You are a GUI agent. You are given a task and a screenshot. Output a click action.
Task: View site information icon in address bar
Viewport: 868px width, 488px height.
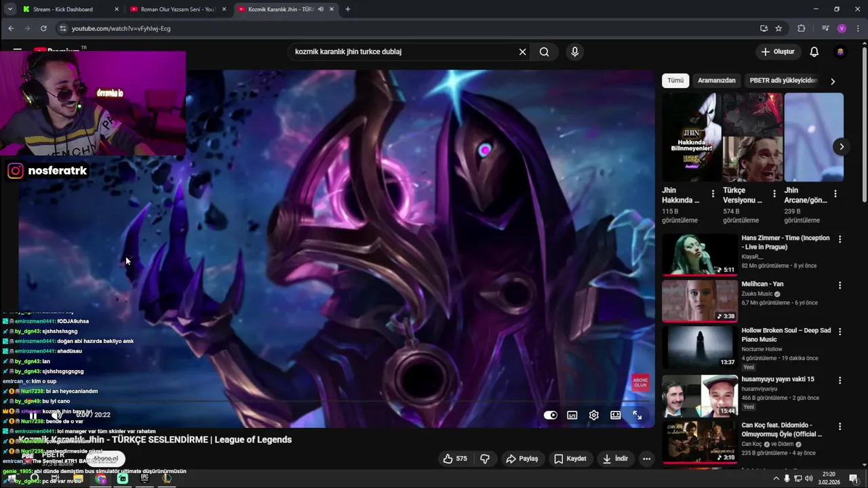point(62,28)
